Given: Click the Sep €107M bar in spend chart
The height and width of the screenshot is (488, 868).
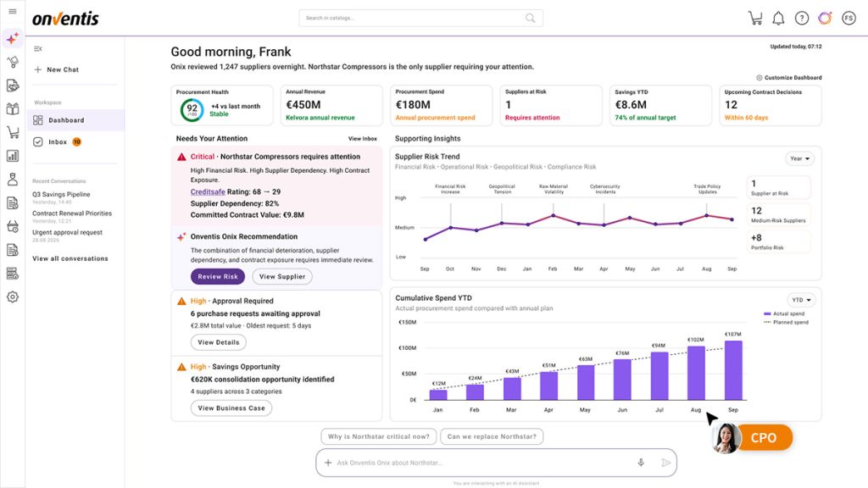Looking at the screenshot, I should click(x=733, y=369).
